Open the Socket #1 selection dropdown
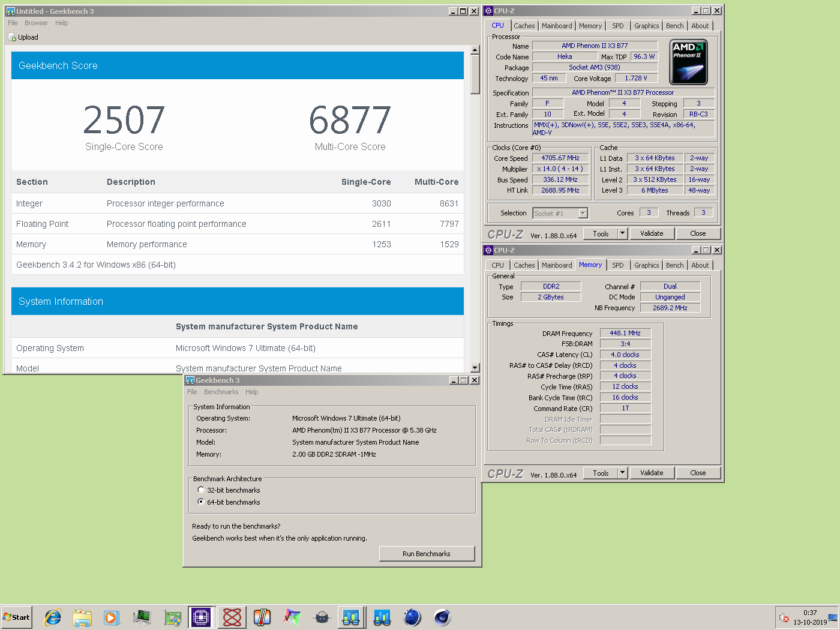This screenshot has width=840, height=630. [583, 214]
